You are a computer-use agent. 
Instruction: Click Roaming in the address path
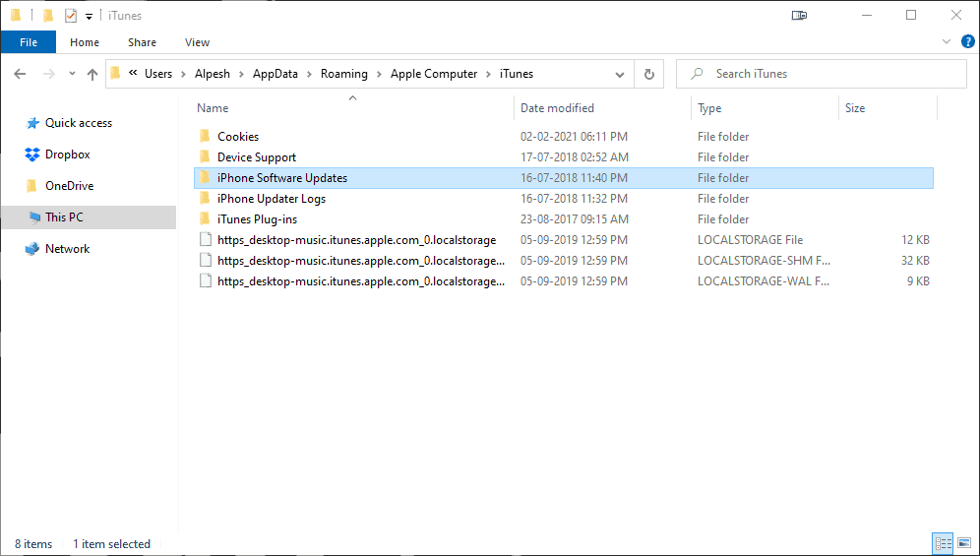(x=344, y=74)
